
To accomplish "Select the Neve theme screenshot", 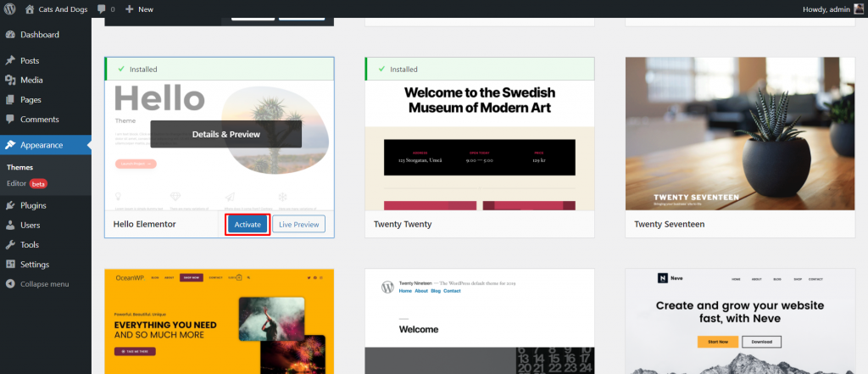I will coord(740,321).
